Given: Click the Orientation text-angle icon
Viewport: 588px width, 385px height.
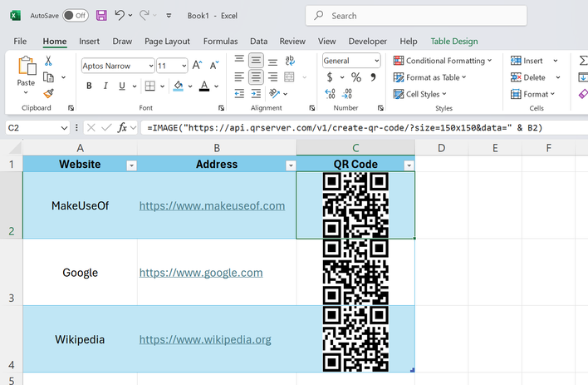Looking at the screenshot, I should click(x=275, y=93).
